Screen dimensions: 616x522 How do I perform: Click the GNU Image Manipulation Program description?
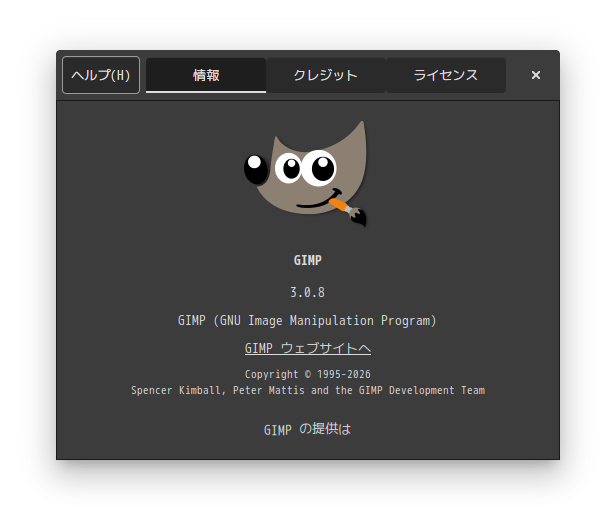(x=307, y=321)
